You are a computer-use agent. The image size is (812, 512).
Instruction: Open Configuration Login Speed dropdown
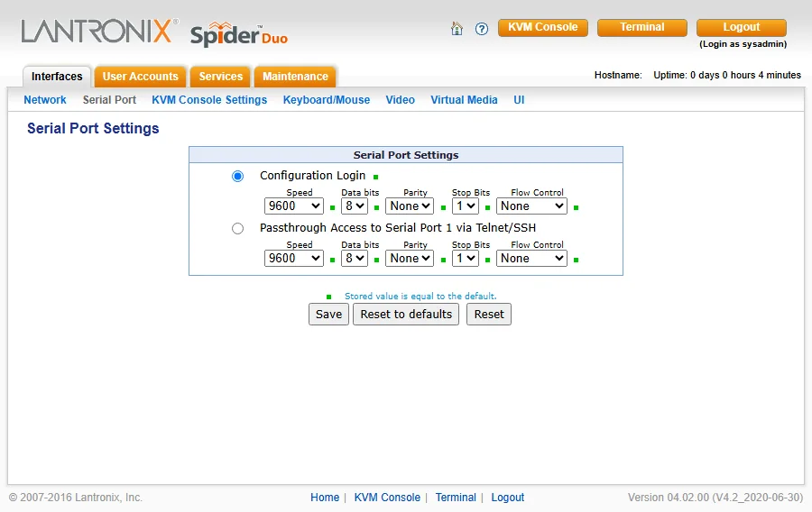click(x=294, y=206)
